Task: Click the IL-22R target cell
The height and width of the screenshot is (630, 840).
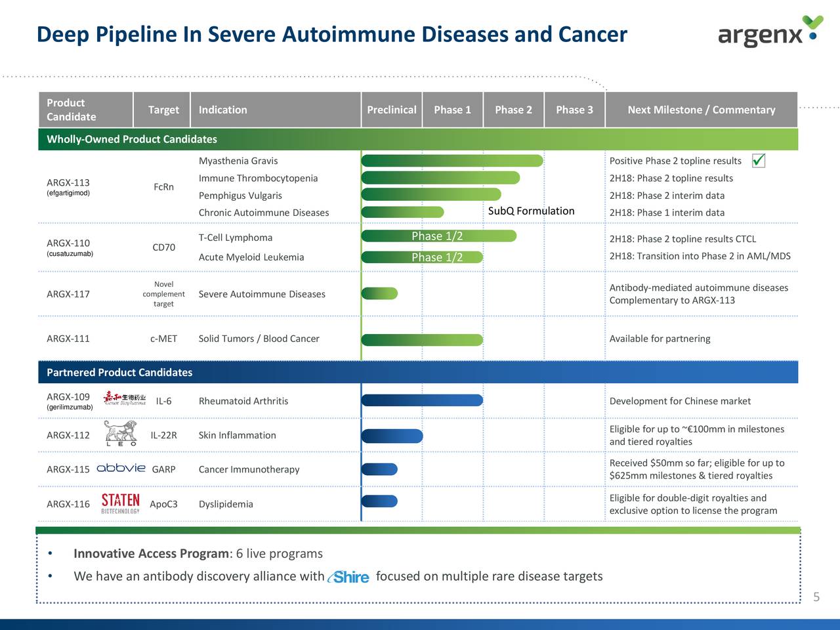Action: point(163,435)
